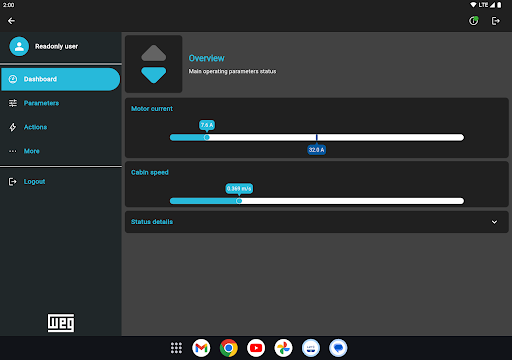Tap the More three-dots icon

(13, 151)
